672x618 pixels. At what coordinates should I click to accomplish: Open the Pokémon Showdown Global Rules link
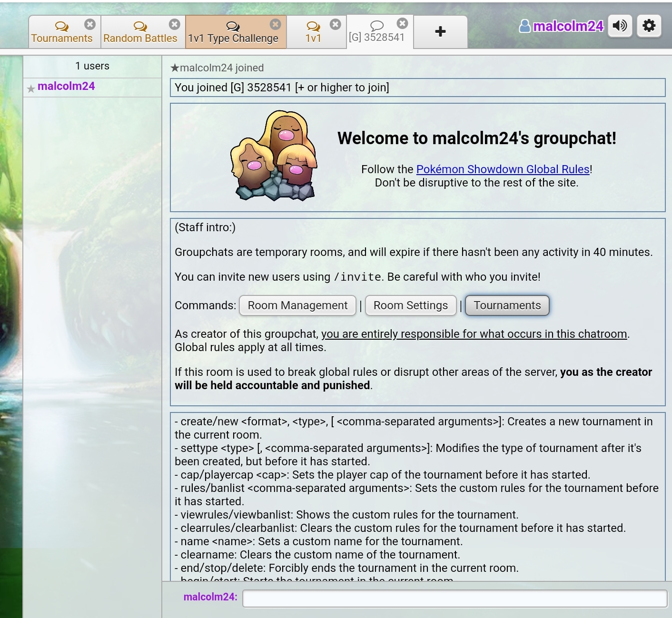[503, 169]
